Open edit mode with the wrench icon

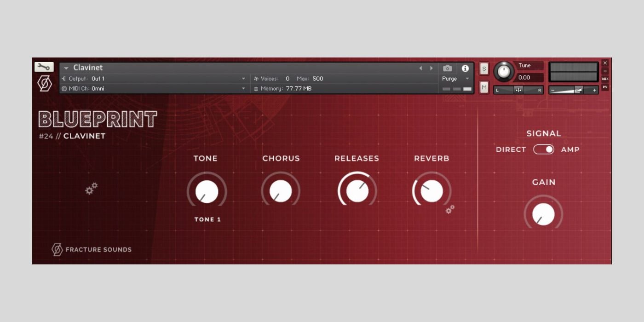pyautogui.click(x=43, y=66)
